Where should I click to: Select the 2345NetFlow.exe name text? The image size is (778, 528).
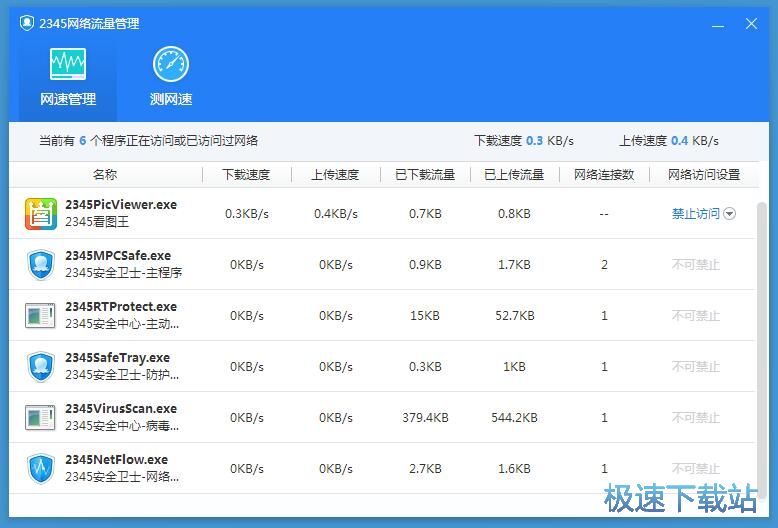117,460
